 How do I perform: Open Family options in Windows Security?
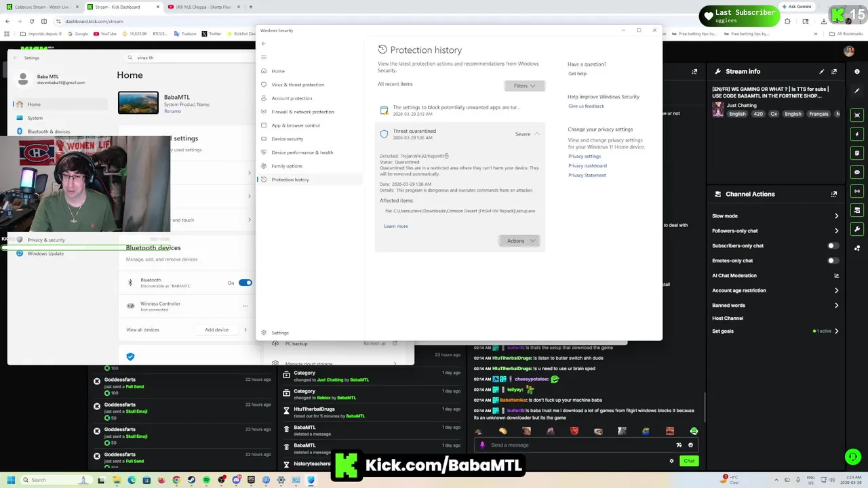coord(287,166)
